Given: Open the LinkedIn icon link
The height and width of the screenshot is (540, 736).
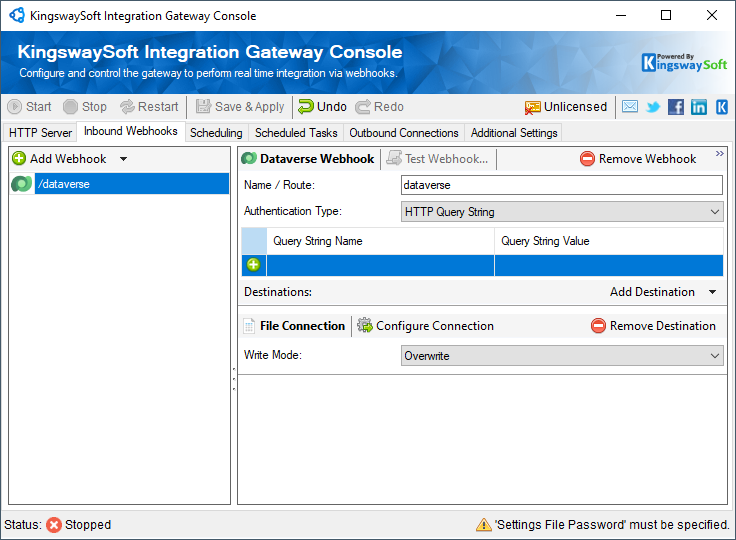Looking at the screenshot, I should point(699,107).
